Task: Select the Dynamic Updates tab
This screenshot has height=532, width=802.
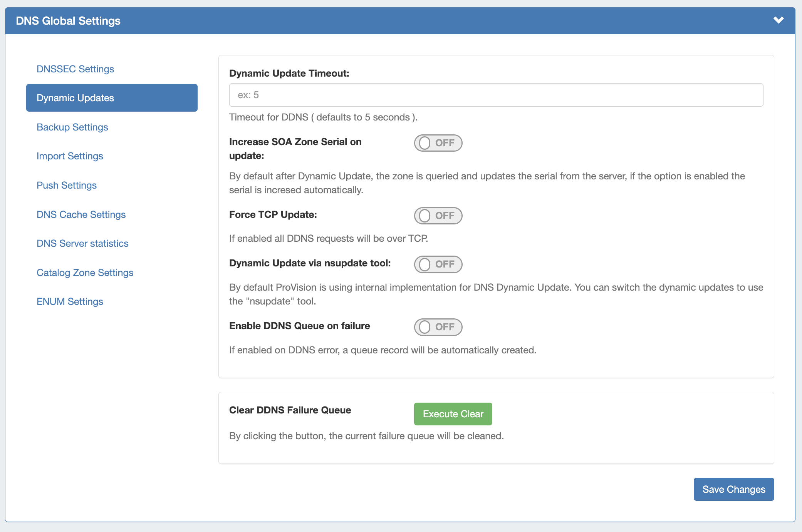Action: click(112, 98)
